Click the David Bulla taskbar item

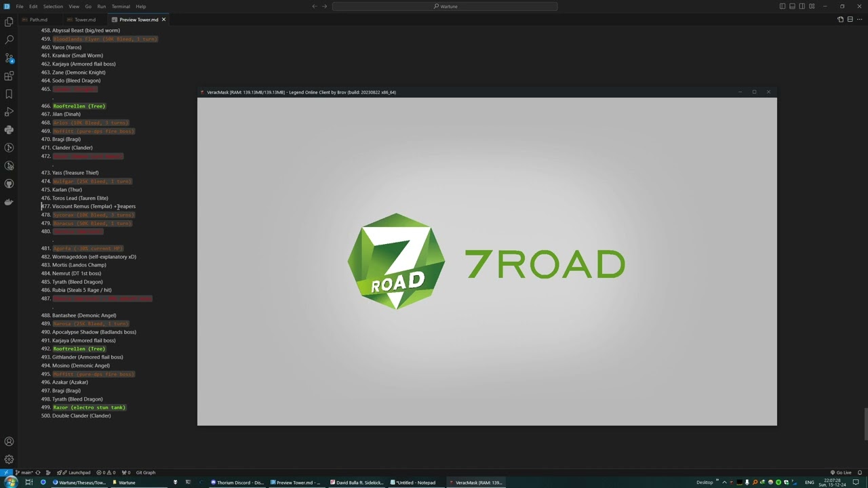pos(357,483)
